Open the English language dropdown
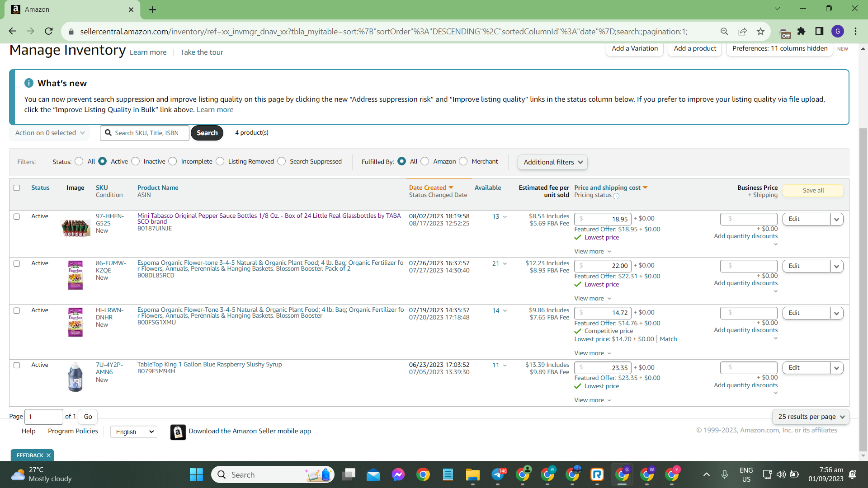This screenshot has height=488, width=868. click(x=134, y=432)
